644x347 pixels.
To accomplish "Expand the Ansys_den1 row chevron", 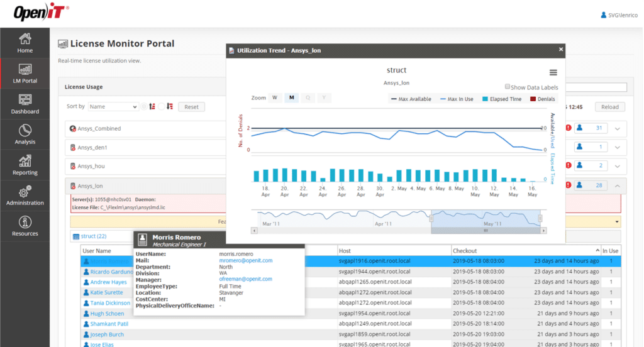I will coord(617,147).
